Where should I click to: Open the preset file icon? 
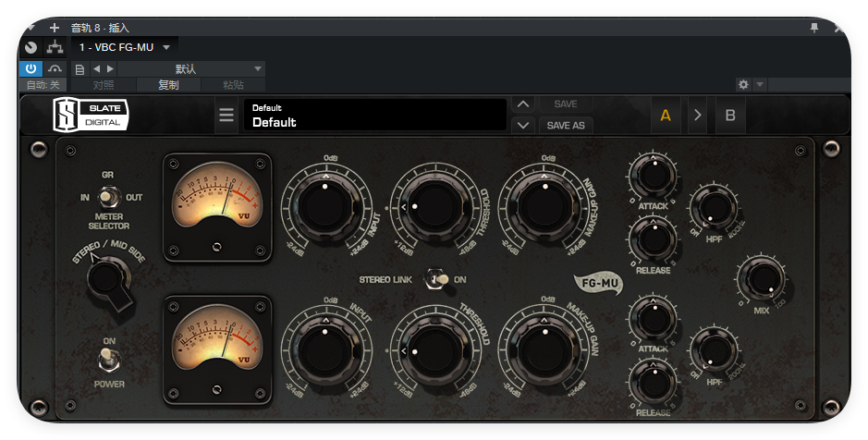(x=79, y=69)
